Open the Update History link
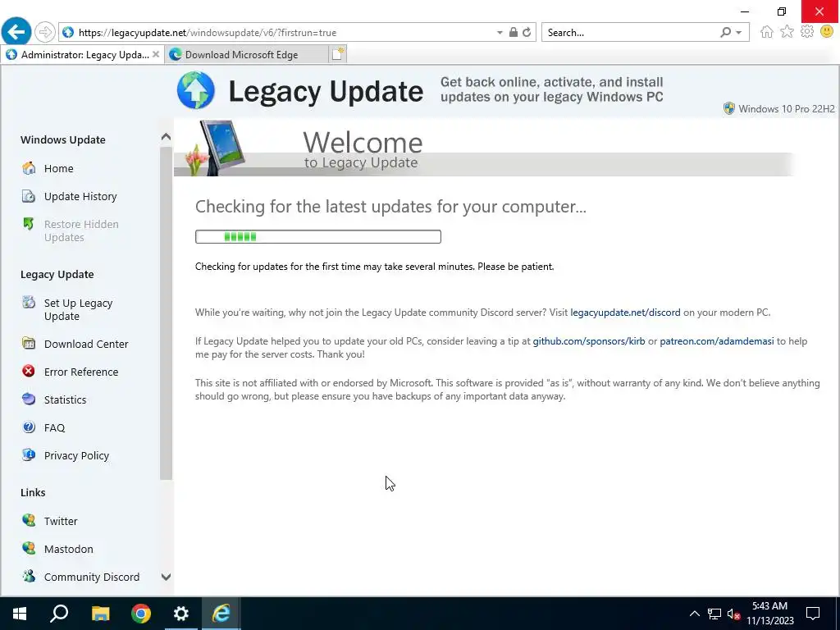 80,196
